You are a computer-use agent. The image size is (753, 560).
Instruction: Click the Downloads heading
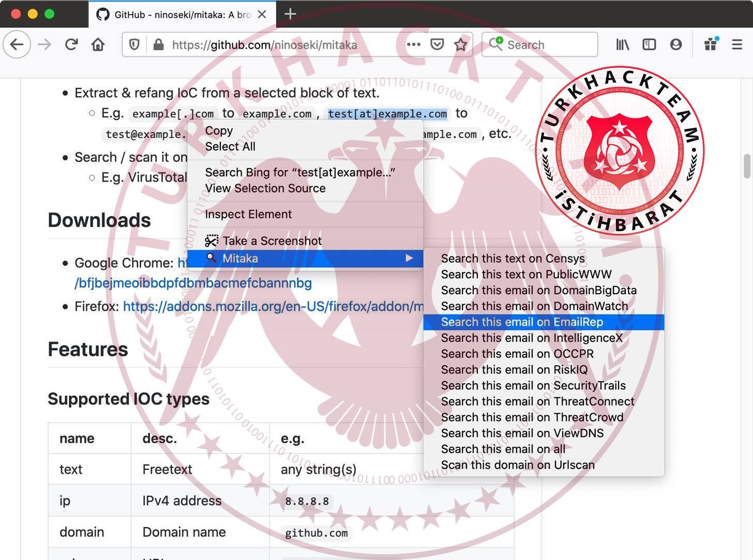pyautogui.click(x=99, y=220)
